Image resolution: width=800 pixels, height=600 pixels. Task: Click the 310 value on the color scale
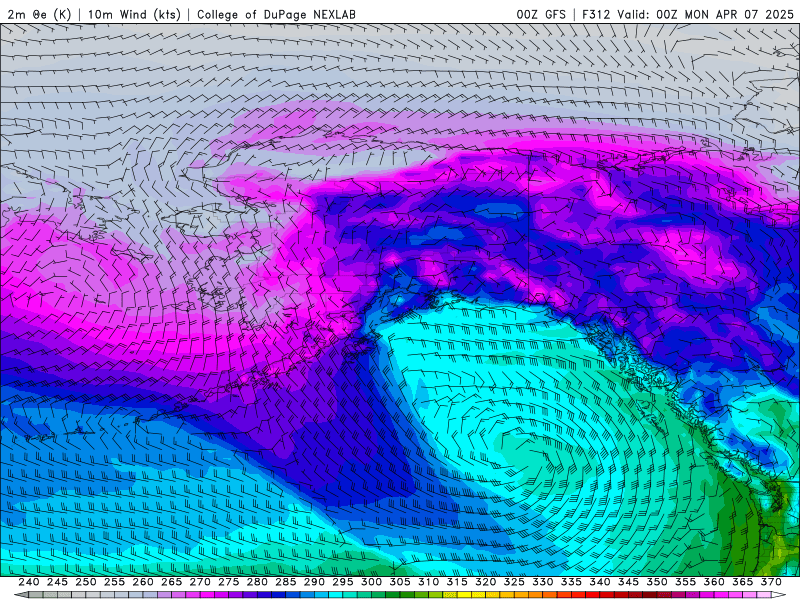click(429, 582)
